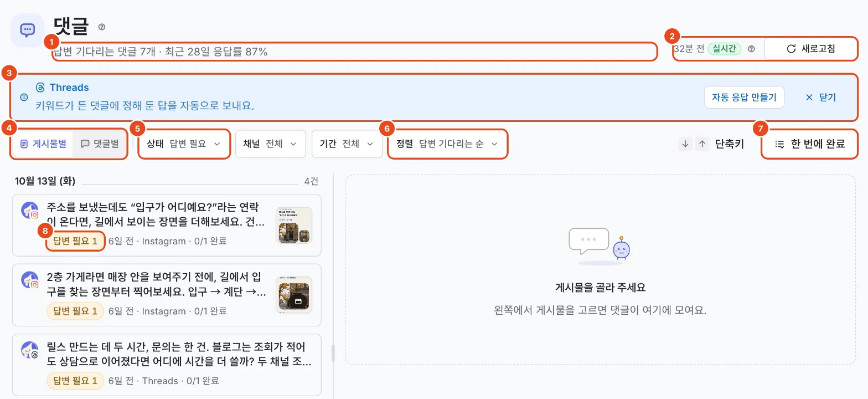The width and height of the screenshot is (868, 399).
Task: Dismiss the Threads banner with 닫기
Action: pyautogui.click(x=820, y=97)
